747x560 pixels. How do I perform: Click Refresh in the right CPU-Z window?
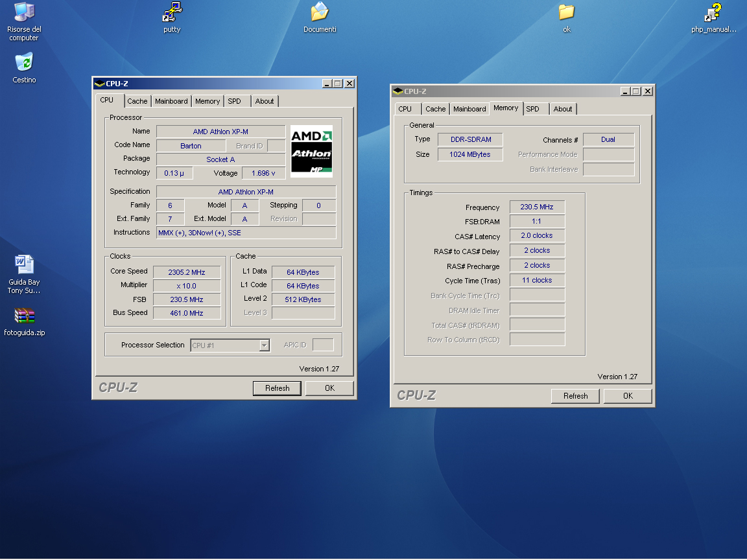click(576, 396)
